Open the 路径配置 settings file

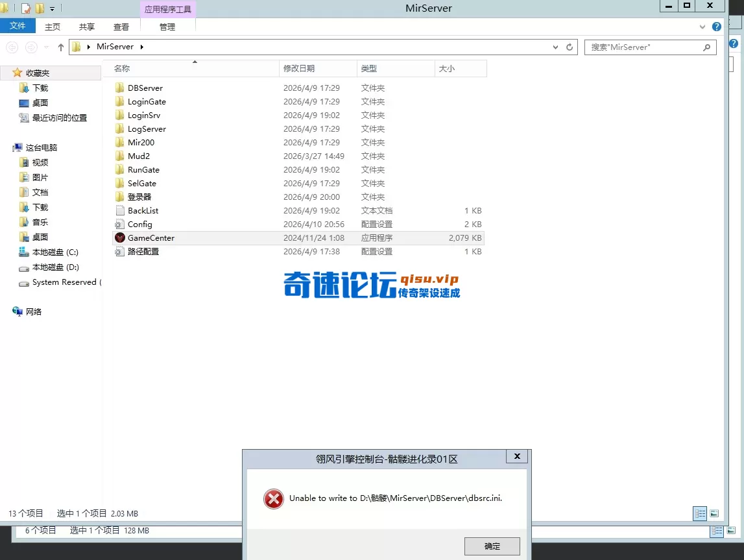click(142, 251)
